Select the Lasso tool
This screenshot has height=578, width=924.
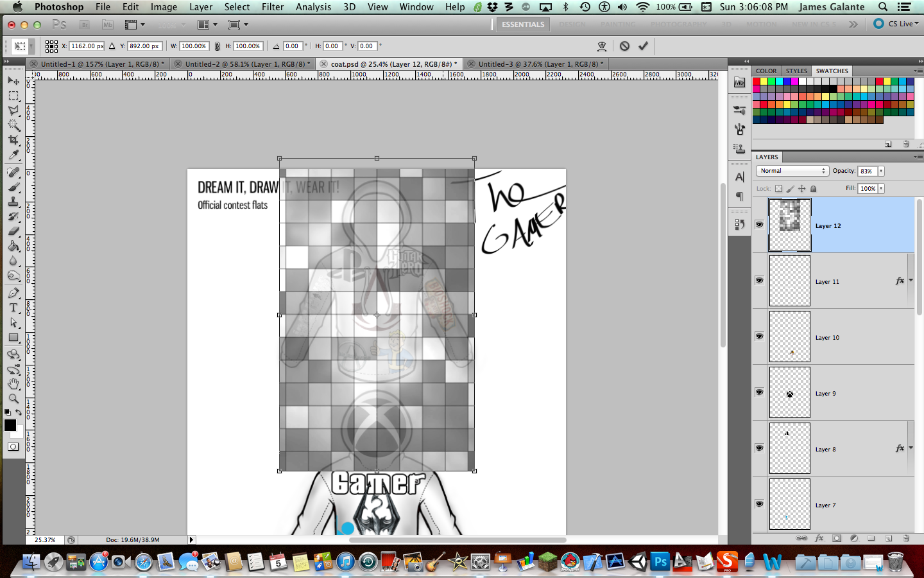tap(13, 110)
